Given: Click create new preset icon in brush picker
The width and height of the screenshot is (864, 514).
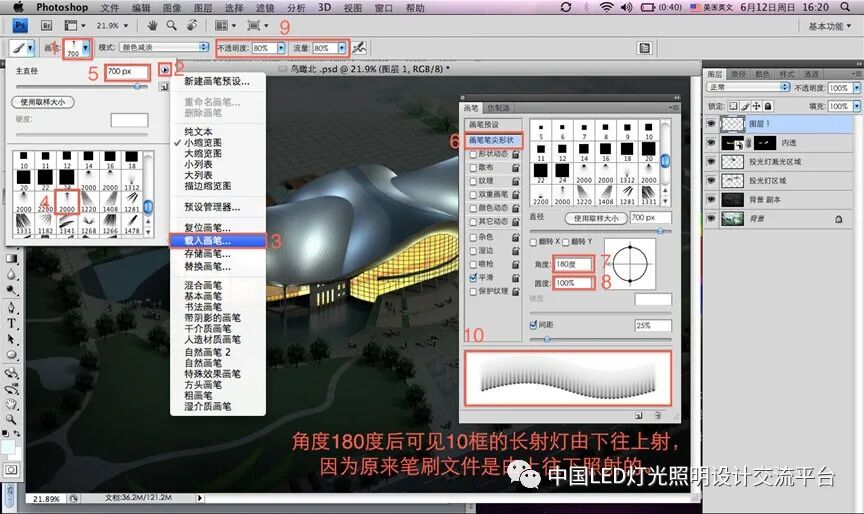Looking at the screenshot, I should (x=164, y=86).
